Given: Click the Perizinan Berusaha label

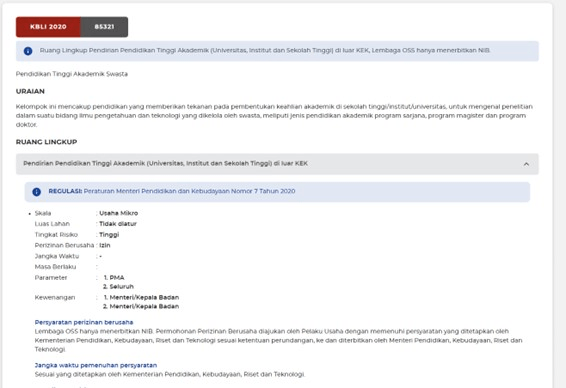Looking at the screenshot, I should tap(64, 245).
